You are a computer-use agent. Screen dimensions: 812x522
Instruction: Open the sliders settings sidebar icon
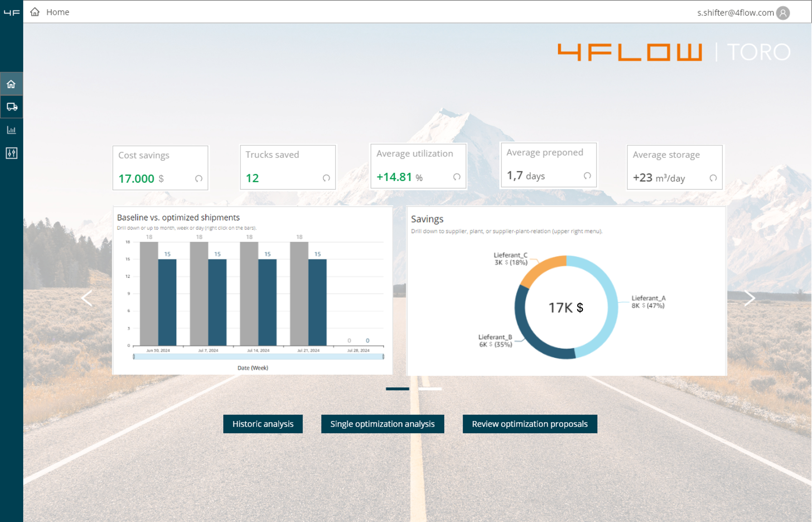click(x=11, y=153)
